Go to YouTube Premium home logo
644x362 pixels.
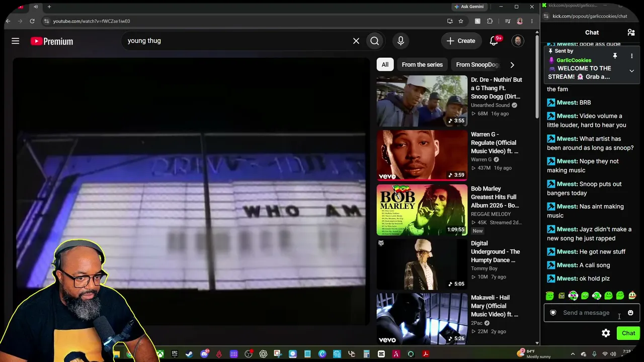(52, 41)
